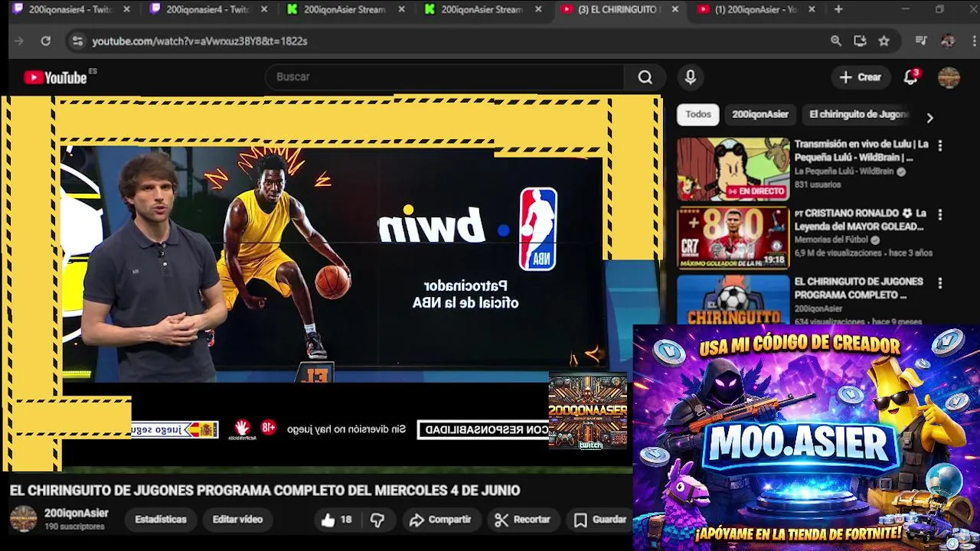Switch to first 200iqonAsier Stream Kick tab
Screen dimensions: 980x551
345,9
